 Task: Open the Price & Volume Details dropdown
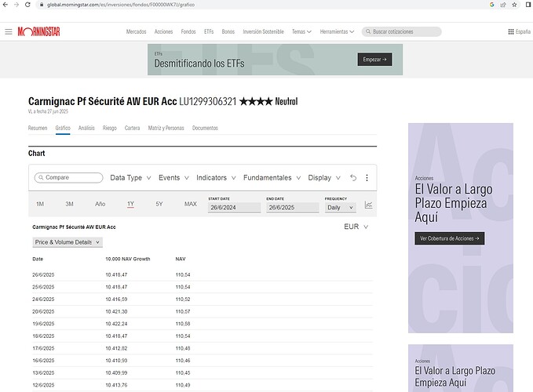pyautogui.click(x=68, y=242)
